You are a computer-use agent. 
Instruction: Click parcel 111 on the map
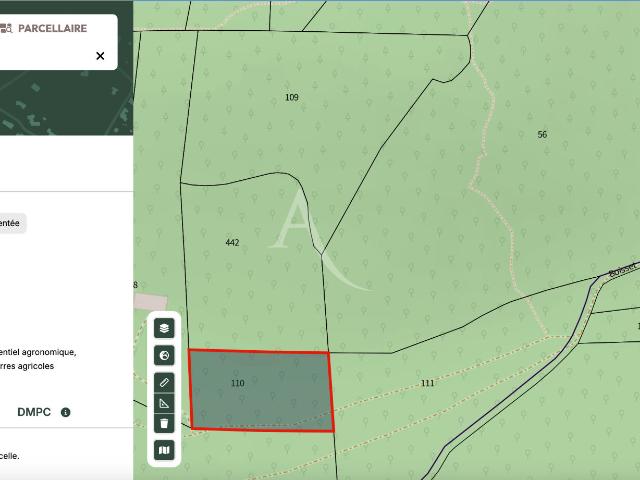click(427, 383)
